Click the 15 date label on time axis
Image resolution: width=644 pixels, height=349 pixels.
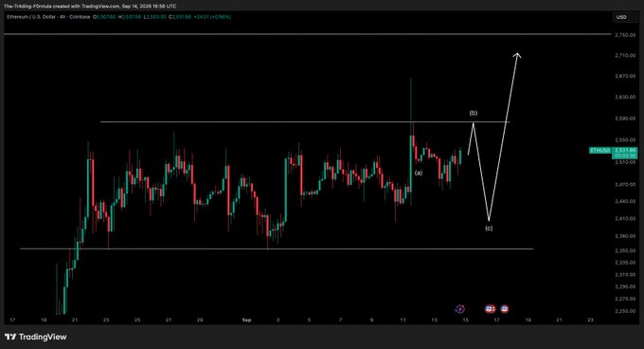pos(465,320)
